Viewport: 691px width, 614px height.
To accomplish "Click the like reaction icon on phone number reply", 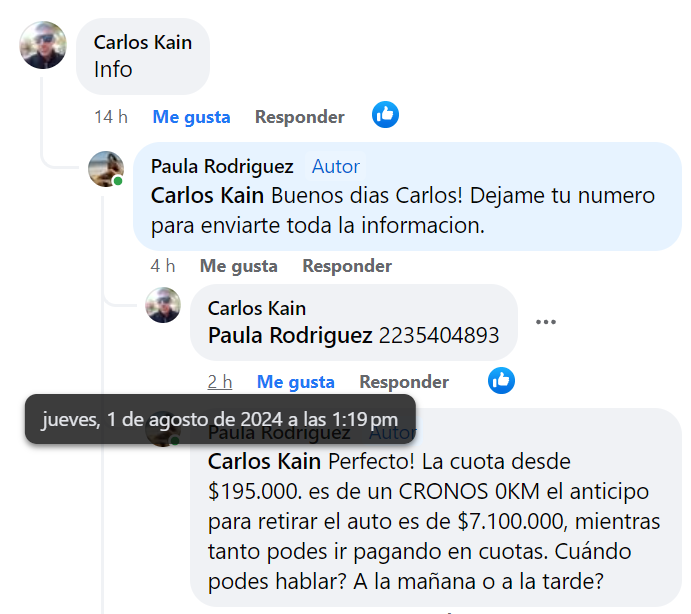I will coord(501,380).
